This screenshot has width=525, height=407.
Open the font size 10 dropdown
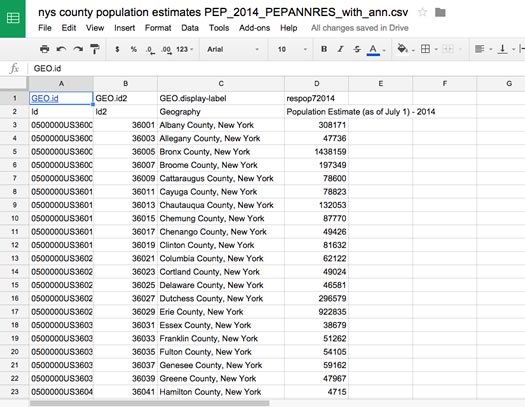click(x=292, y=49)
